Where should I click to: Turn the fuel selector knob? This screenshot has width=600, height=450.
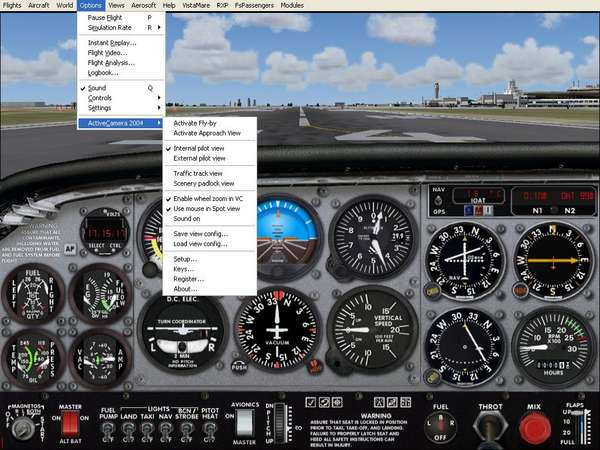440,427
